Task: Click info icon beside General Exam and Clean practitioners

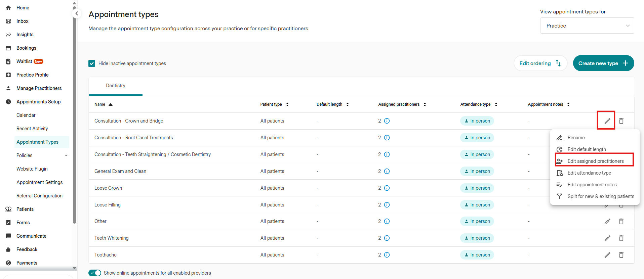Action: 387,171
